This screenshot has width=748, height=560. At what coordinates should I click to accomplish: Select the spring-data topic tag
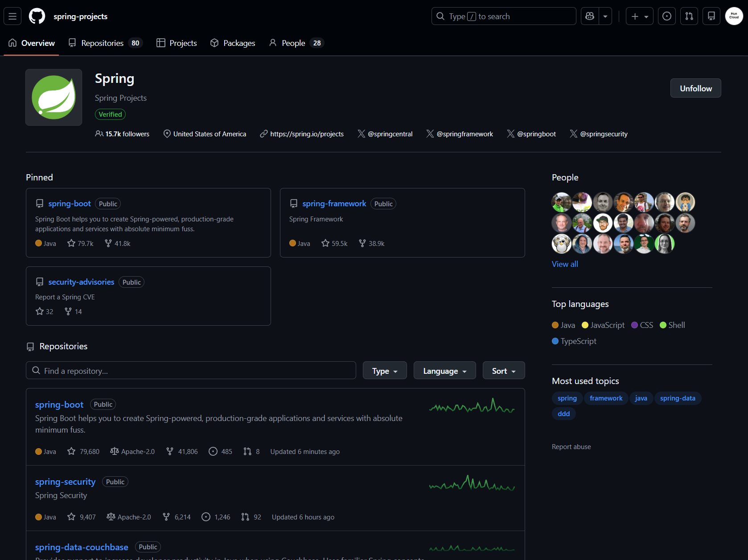pos(678,398)
